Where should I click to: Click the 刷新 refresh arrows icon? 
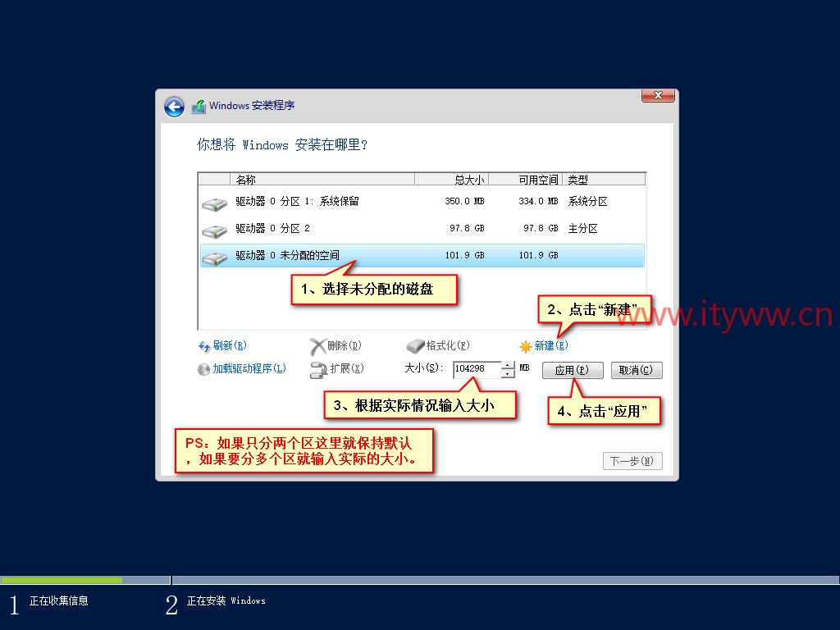pyautogui.click(x=204, y=347)
